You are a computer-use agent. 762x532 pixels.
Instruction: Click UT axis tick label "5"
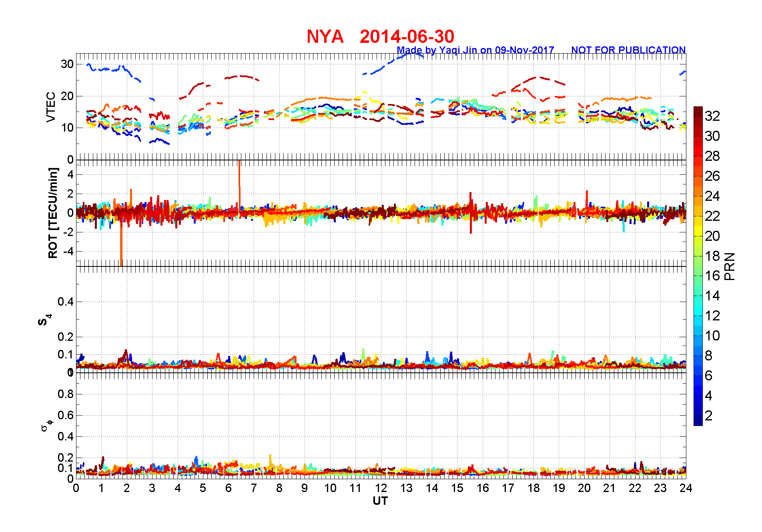tap(203, 488)
